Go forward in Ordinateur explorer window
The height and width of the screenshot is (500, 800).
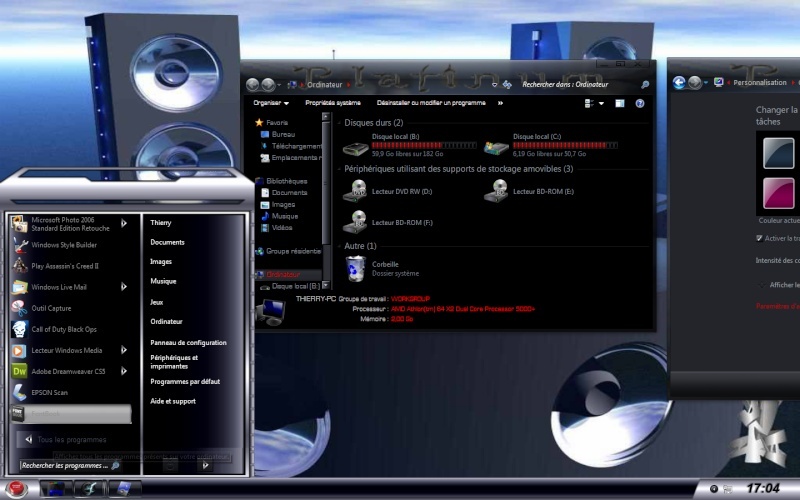268,85
